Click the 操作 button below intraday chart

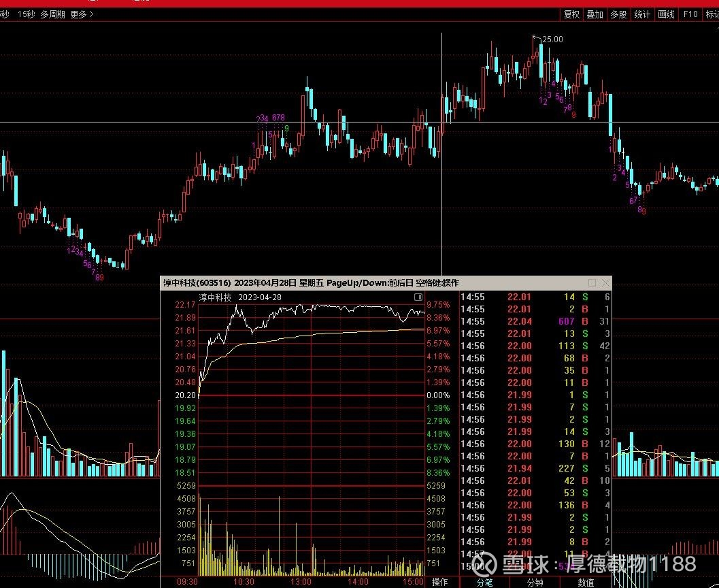440,582
